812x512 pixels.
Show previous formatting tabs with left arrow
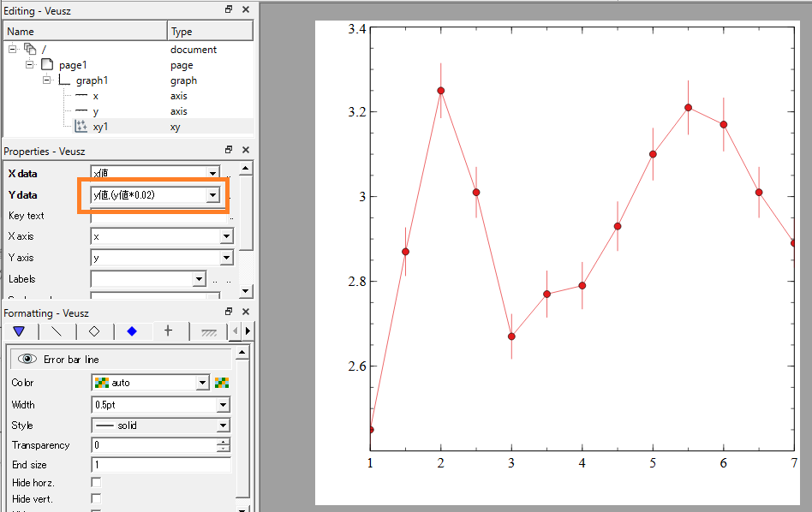point(236,330)
